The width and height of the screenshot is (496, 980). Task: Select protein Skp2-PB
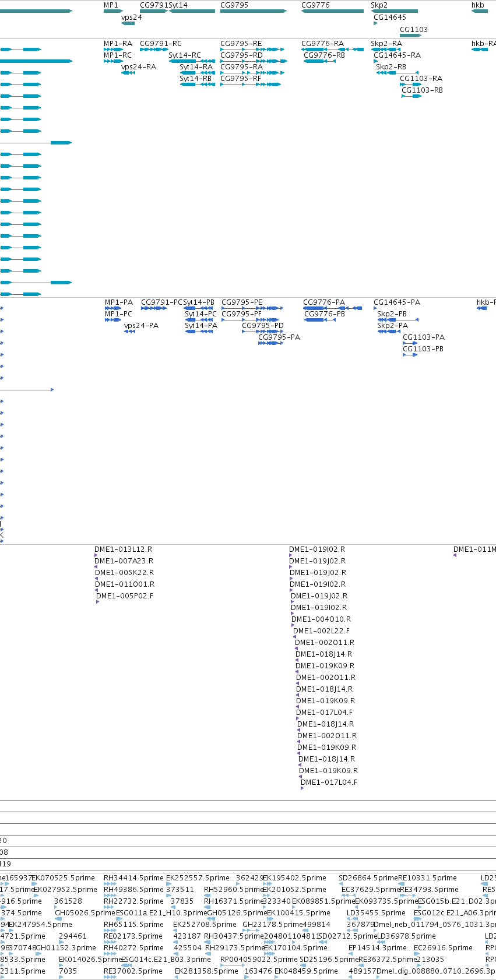coord(392,314)
